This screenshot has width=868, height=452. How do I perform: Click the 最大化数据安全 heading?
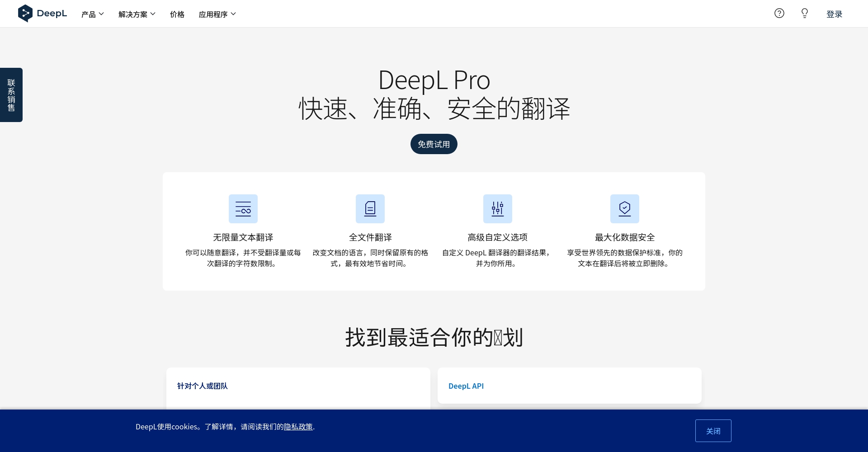[625, 237]
